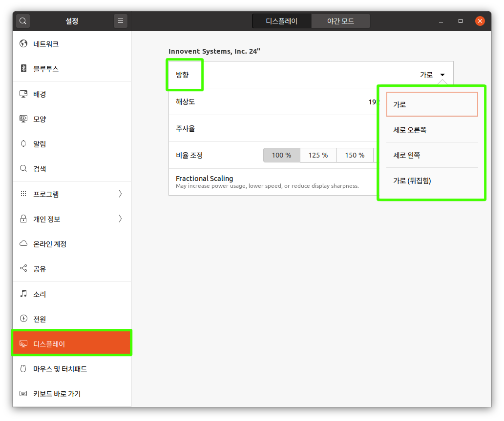The width and height of the screenshot is (504, 421).
Task: Open the 방향 orientation dropdown arrow
Action: 442,75
